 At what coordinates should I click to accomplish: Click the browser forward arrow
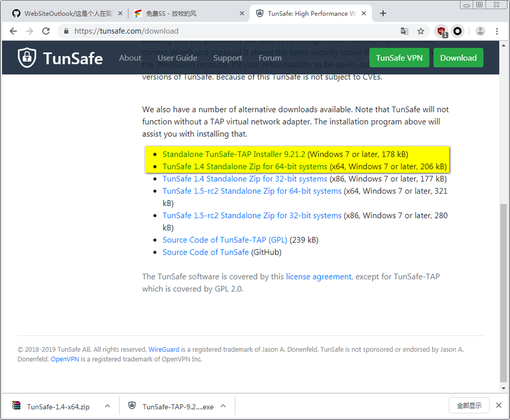click(29, 31)
